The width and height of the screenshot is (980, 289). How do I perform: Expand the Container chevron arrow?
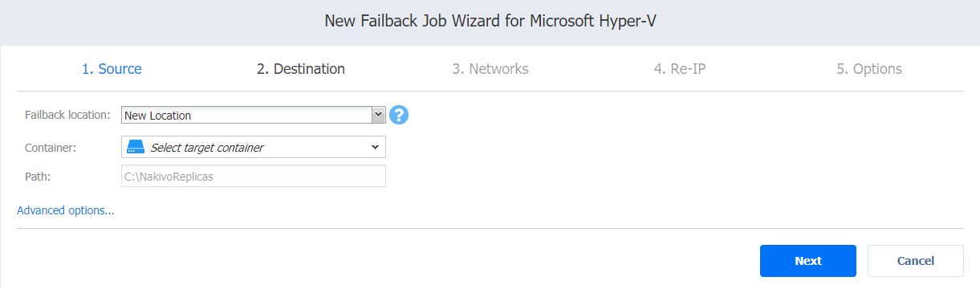tap(375, 147)
